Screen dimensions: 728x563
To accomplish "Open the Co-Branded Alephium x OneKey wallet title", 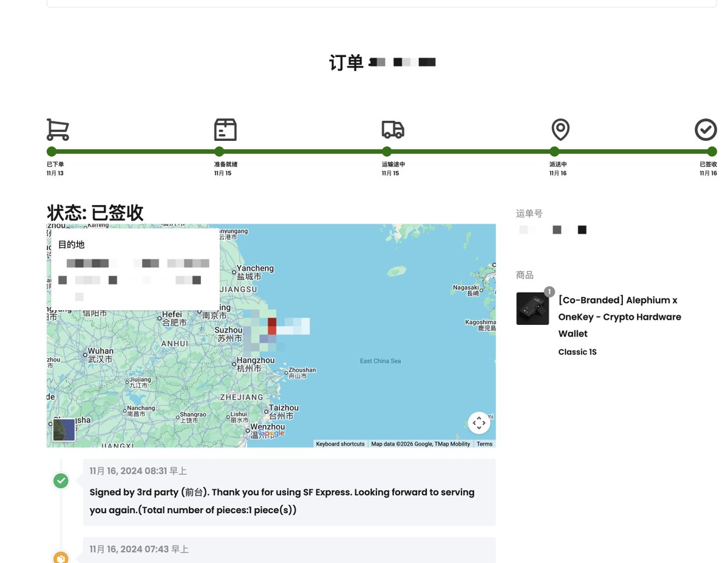I will [x=619, y=317].
